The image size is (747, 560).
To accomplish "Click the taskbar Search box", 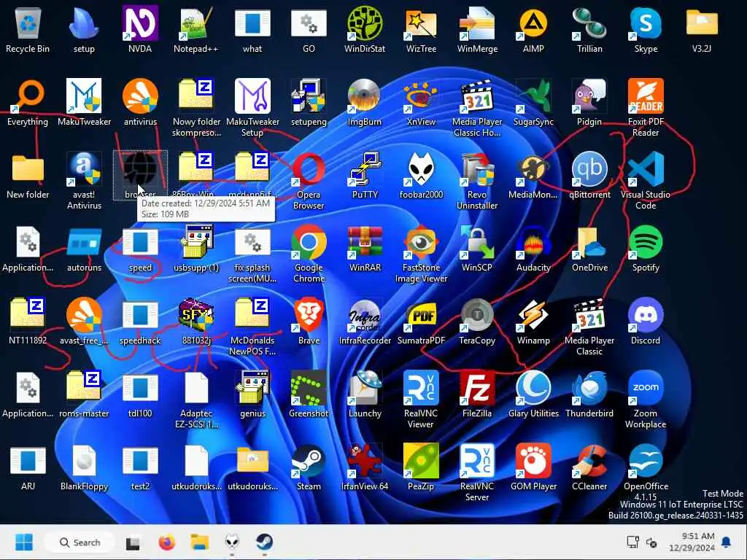I will pos(80,542).
